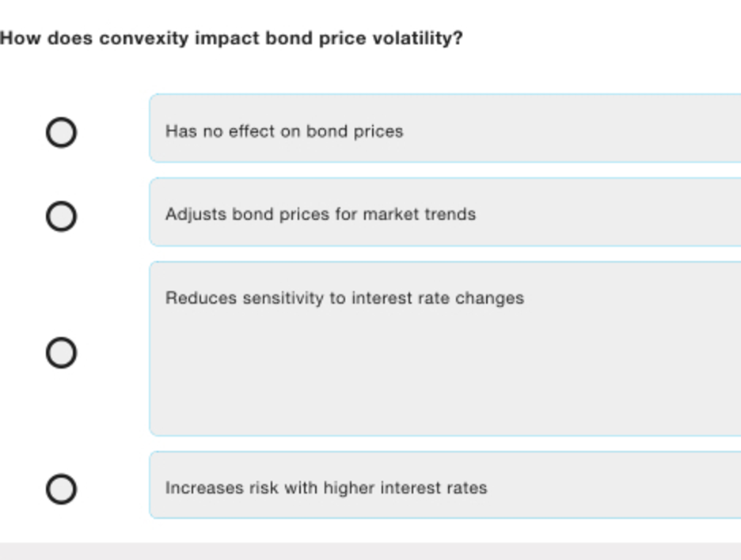Click the words 'bond prices' in the first option

pyautogui.click(x=355, y=131)
